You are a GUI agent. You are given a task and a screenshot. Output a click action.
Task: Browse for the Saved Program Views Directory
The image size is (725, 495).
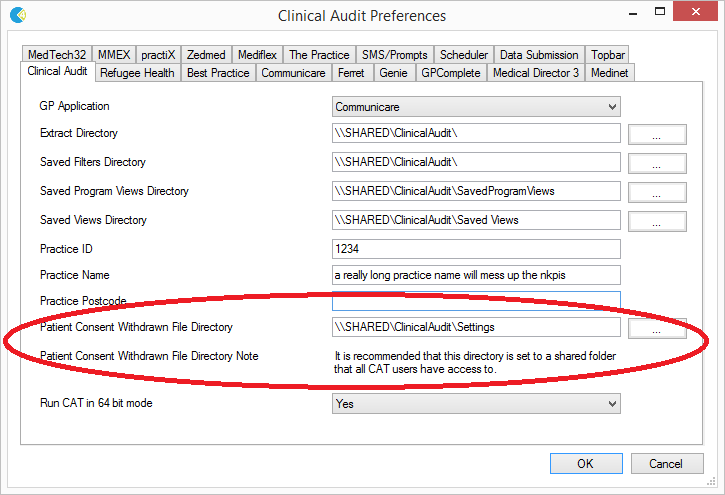coord(657,192)
